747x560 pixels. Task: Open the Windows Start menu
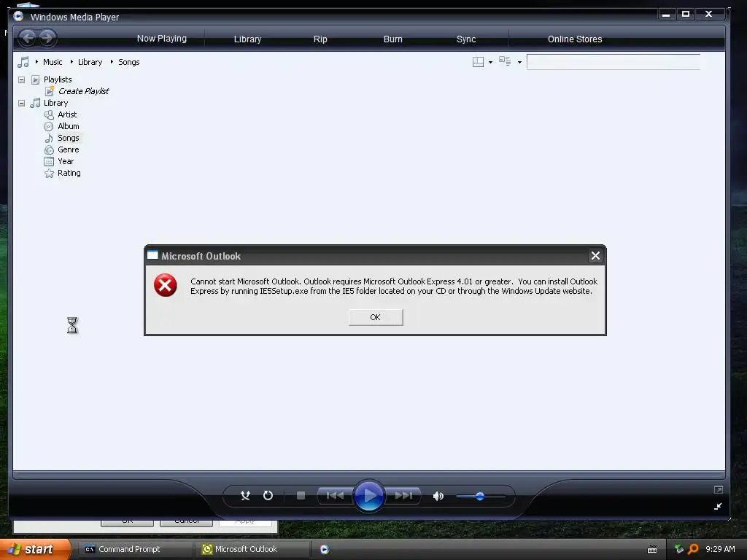[35, 549]
